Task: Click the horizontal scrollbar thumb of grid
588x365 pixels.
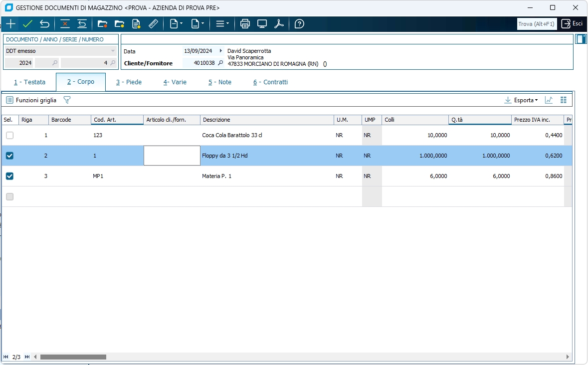Action: (x=73, y=357)
